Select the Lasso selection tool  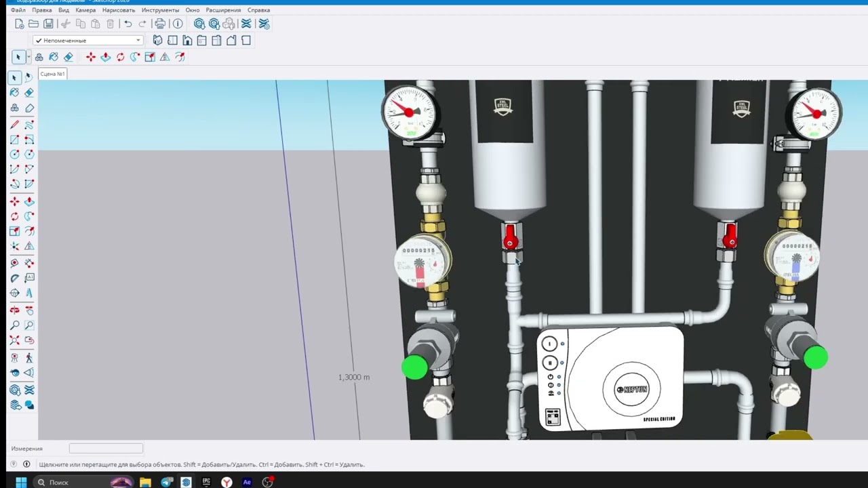pos(28,77)
